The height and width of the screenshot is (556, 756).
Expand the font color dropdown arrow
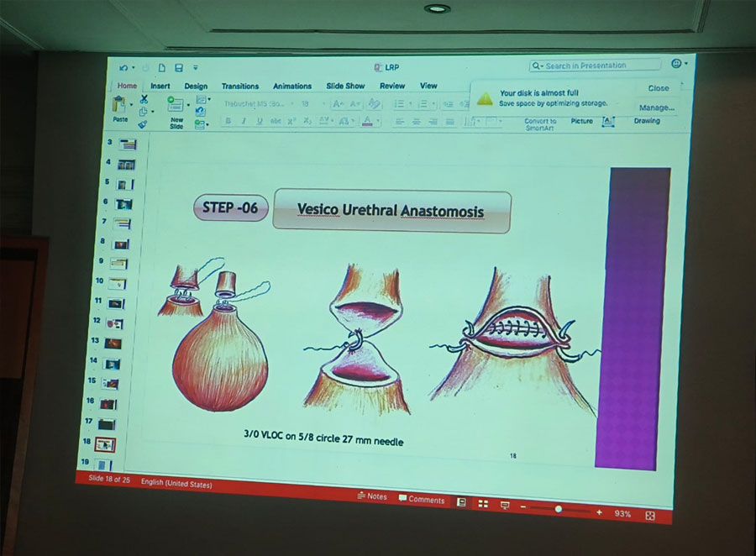[x=379, y=122]
